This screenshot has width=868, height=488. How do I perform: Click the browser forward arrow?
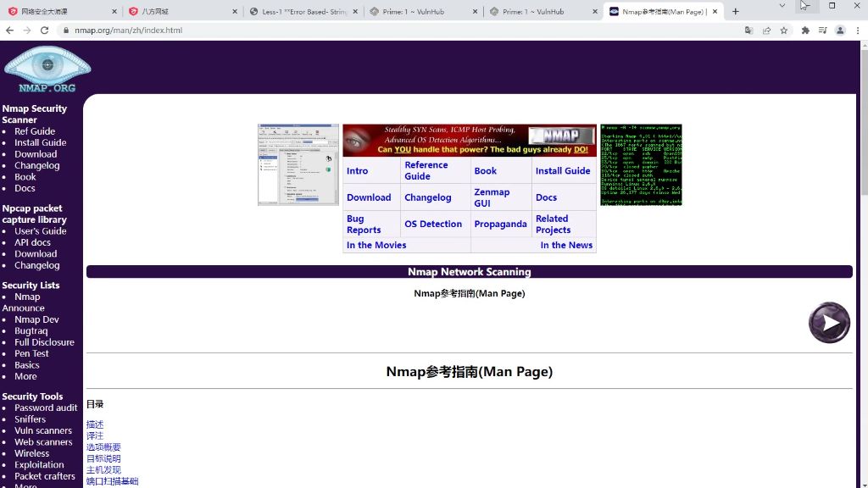[27, 30]
